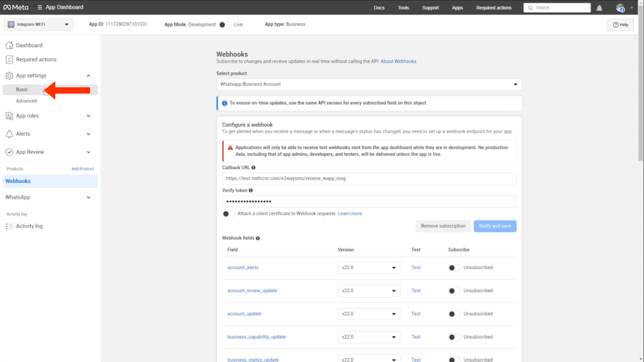Open version dropdown for account_alerts
The height and width of the screenshot is (362, 644).
click(x=369, y=268)
